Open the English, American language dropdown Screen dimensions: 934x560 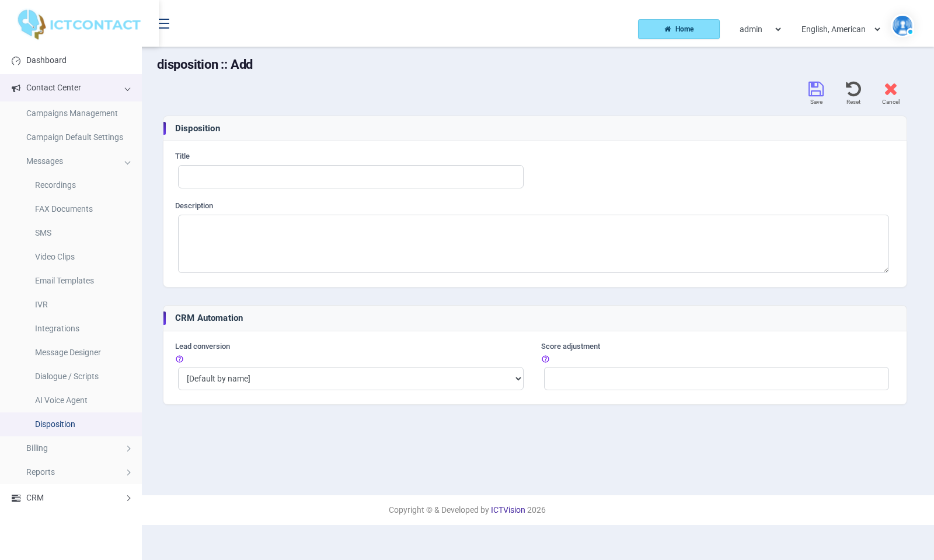[841, 29]
